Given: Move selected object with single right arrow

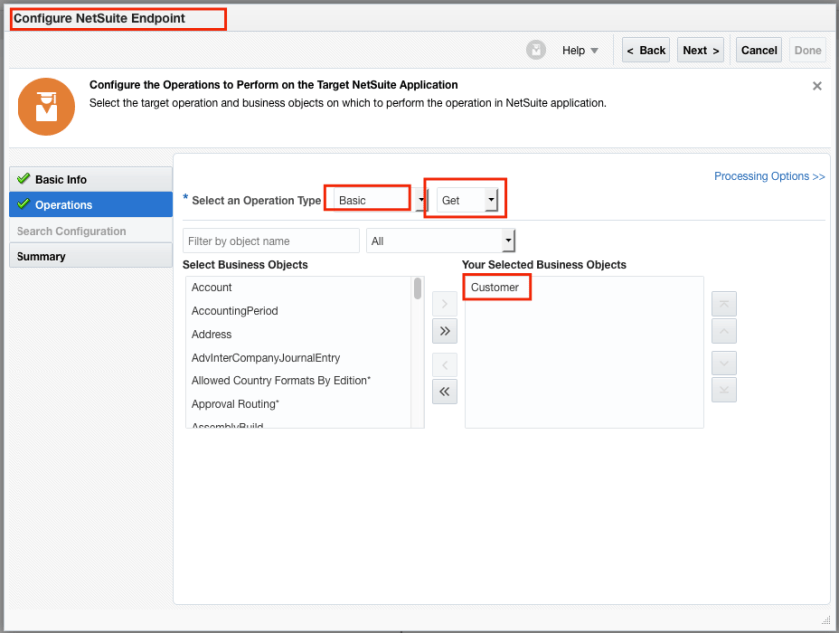Looking at the screenshot, I should coord(445,303).
